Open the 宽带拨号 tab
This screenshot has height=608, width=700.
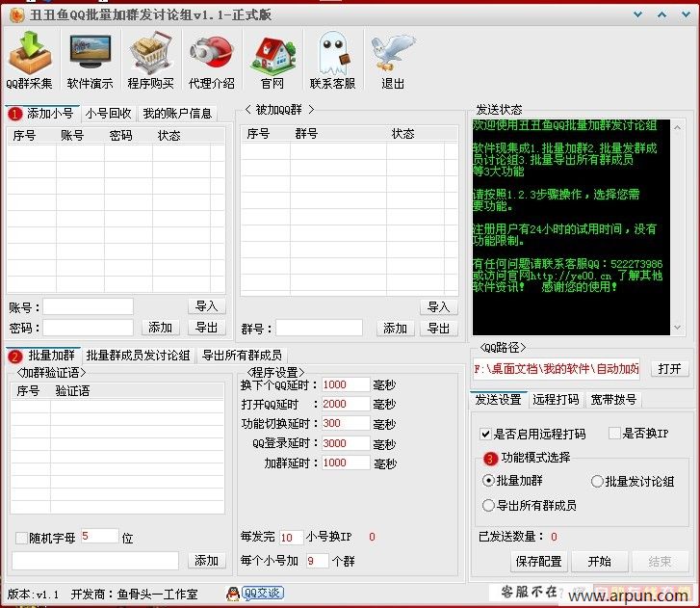coord(613,399)
